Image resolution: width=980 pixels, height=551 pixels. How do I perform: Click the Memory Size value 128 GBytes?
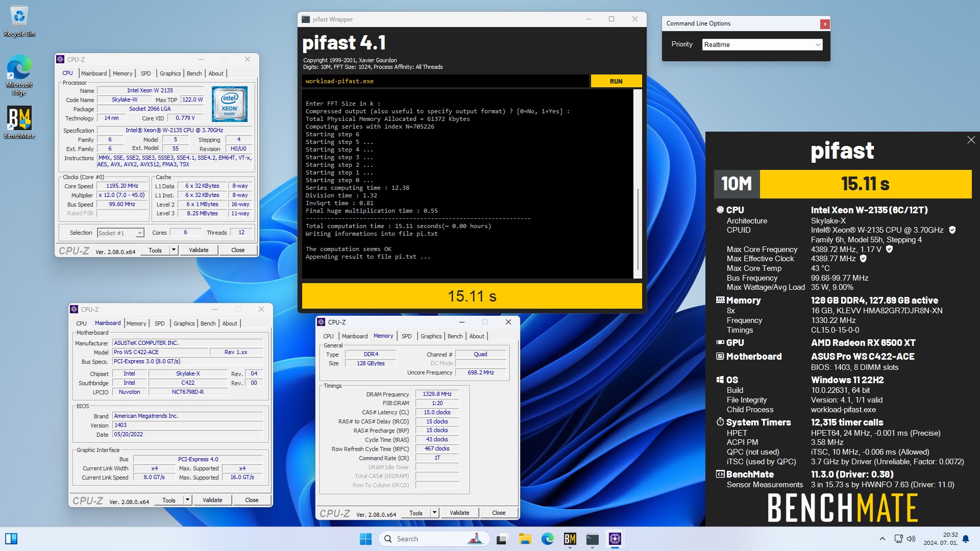[371, 363]
